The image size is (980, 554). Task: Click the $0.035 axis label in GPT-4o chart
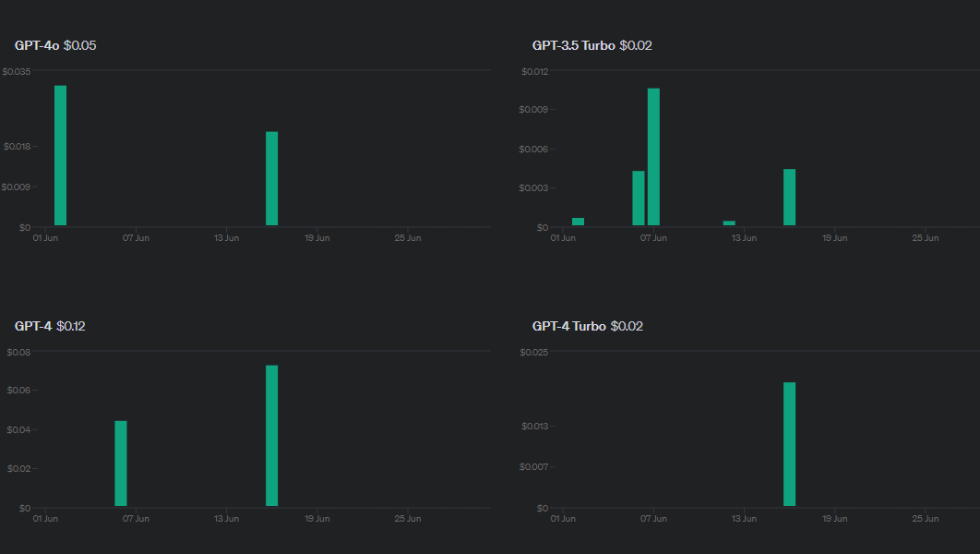(x=17, y=71)
